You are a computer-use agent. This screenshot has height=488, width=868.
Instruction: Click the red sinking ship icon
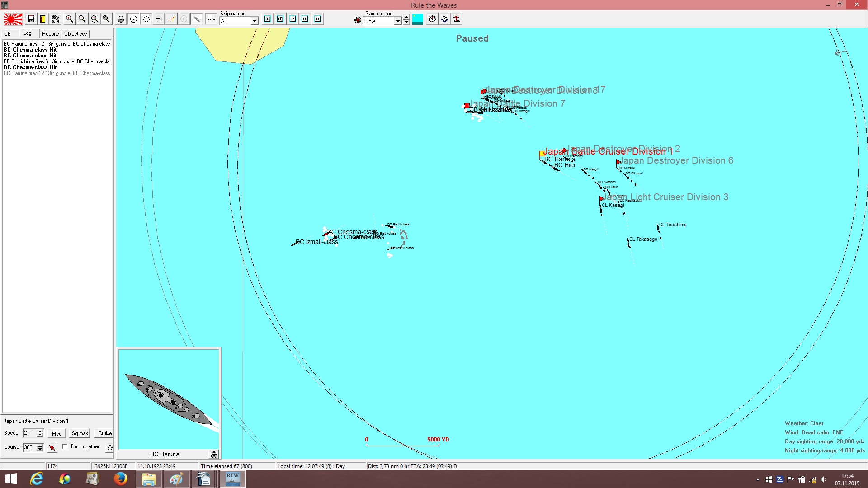coord(457,19)
